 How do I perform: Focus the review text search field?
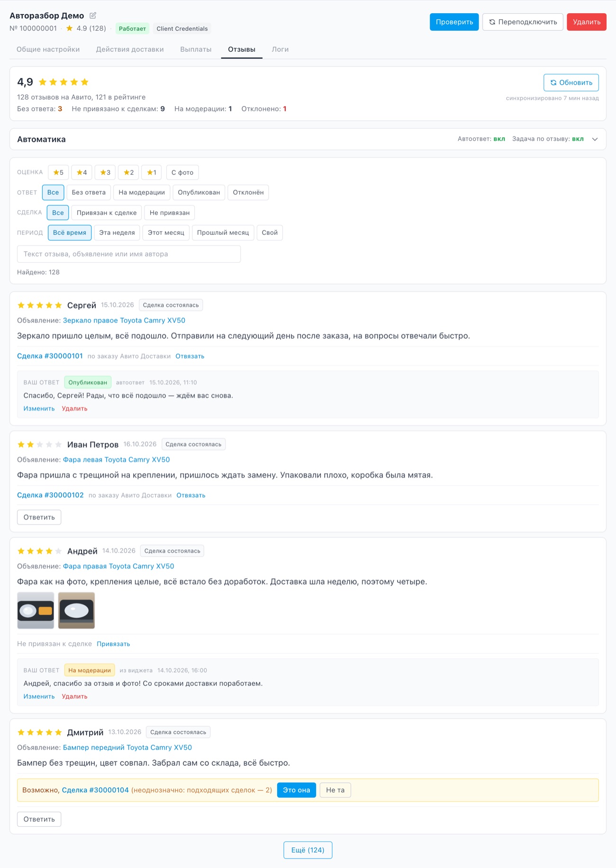pyautogui.click(x=129, y=254)
